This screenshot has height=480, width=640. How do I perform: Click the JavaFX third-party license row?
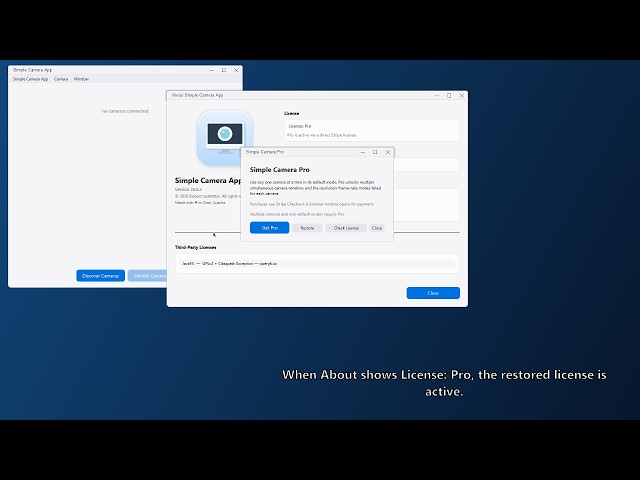317,264
